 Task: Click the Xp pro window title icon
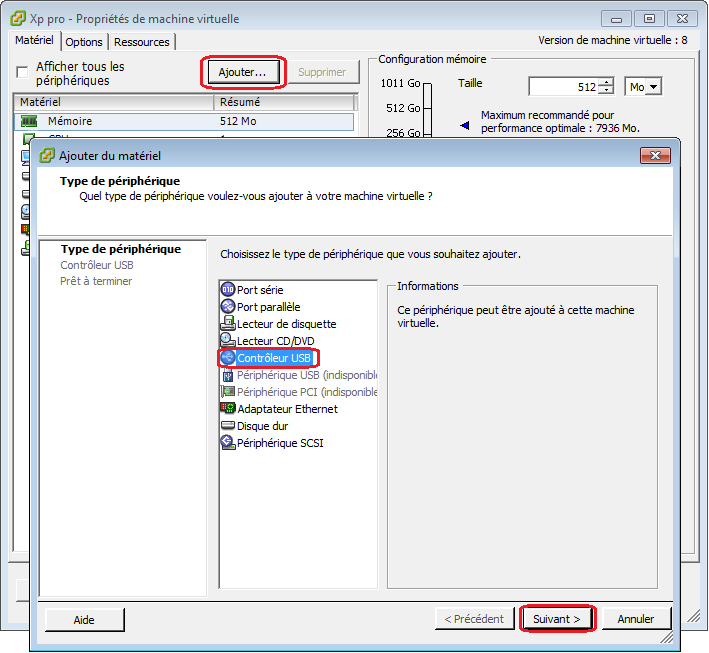18,19
